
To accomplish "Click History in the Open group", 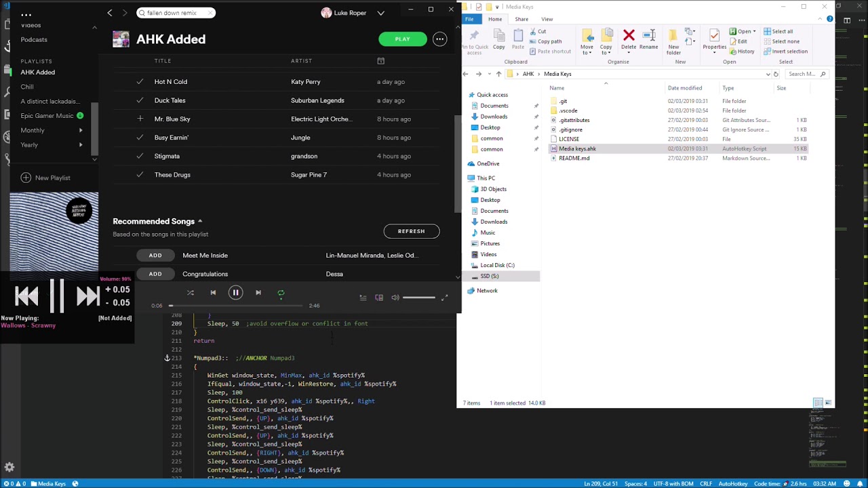I will pos(741,52).
